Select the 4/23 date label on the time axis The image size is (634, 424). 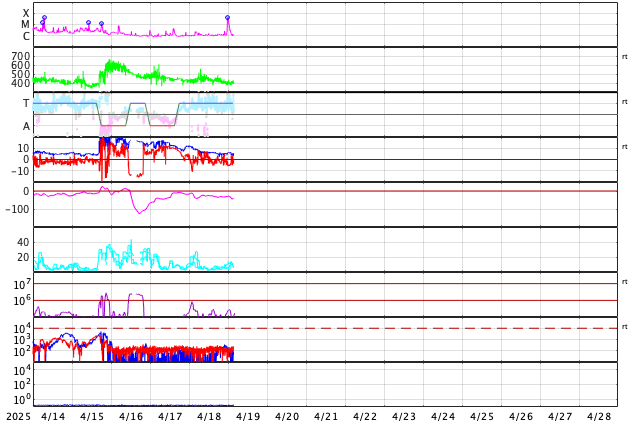click(404, 416)
